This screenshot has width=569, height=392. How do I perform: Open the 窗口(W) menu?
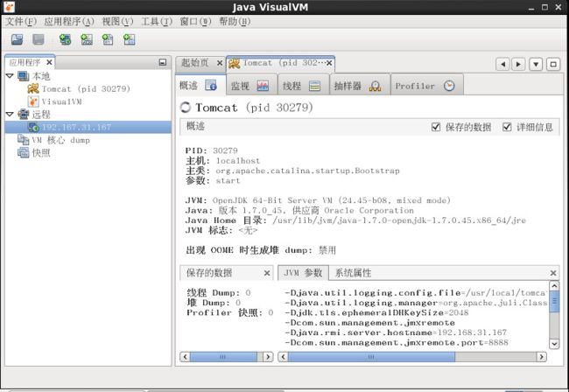click(x=195, y=21)
